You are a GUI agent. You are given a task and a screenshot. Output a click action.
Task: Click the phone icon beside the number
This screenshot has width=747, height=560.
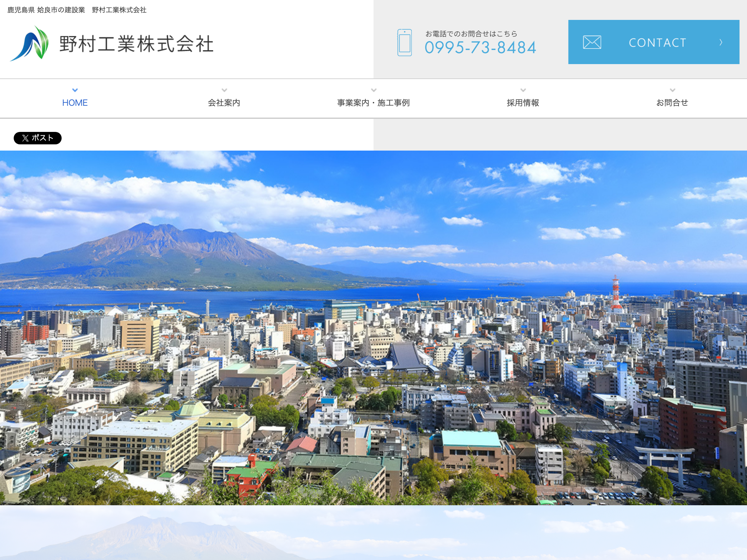(404, 43)
